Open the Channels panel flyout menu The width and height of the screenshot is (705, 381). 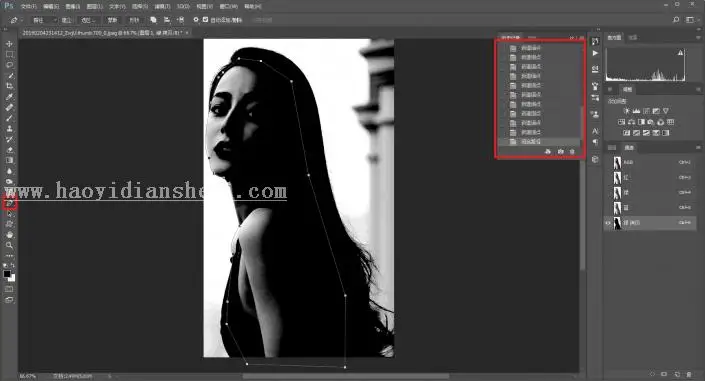click(x=698, y=147)
